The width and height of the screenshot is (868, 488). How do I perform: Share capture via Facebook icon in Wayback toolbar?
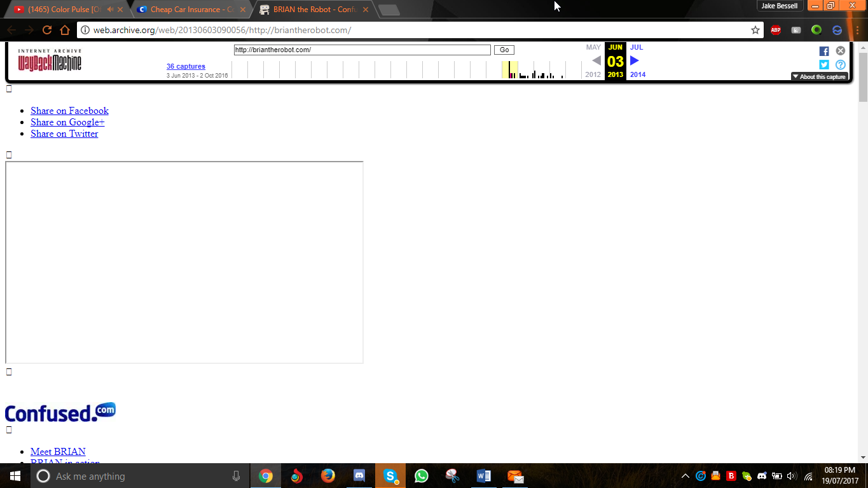[824, 52]
